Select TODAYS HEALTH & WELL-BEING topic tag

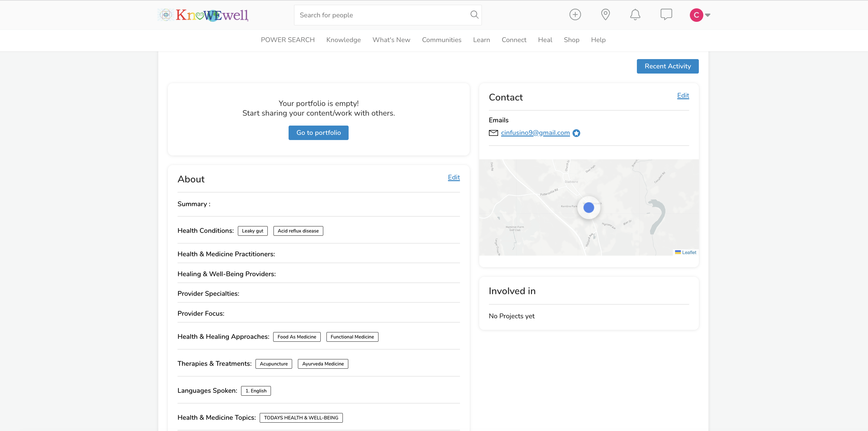tap(301, 418)
